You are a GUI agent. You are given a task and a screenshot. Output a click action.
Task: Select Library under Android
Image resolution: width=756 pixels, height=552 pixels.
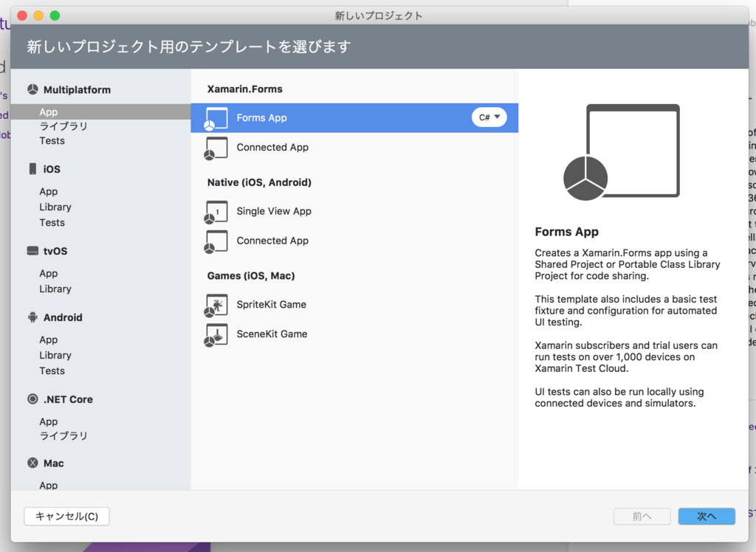tap(55, 355)
